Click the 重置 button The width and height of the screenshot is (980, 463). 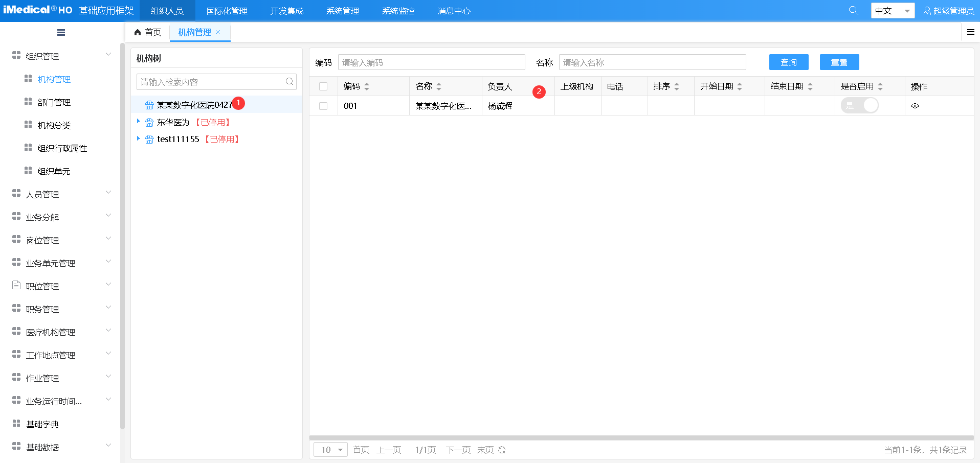click(x=839, y=62)
